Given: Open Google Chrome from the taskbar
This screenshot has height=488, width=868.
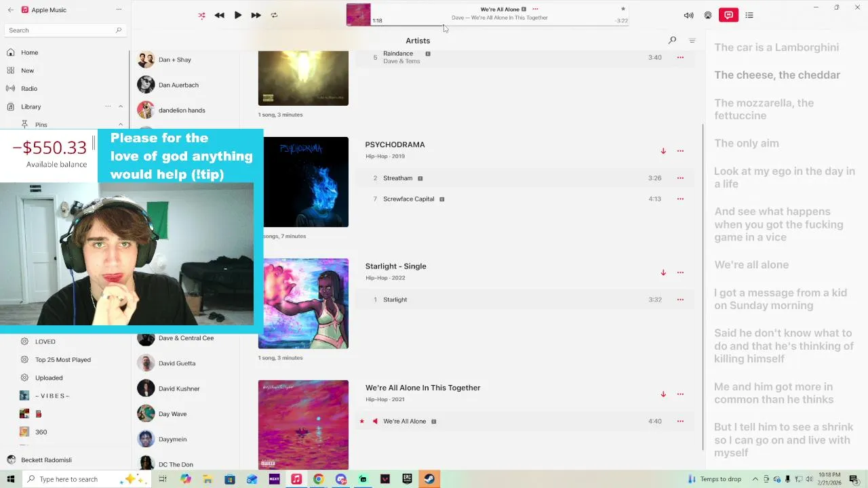Looking at the screenshot, I should pyautogui.click(x=318, y=479).
